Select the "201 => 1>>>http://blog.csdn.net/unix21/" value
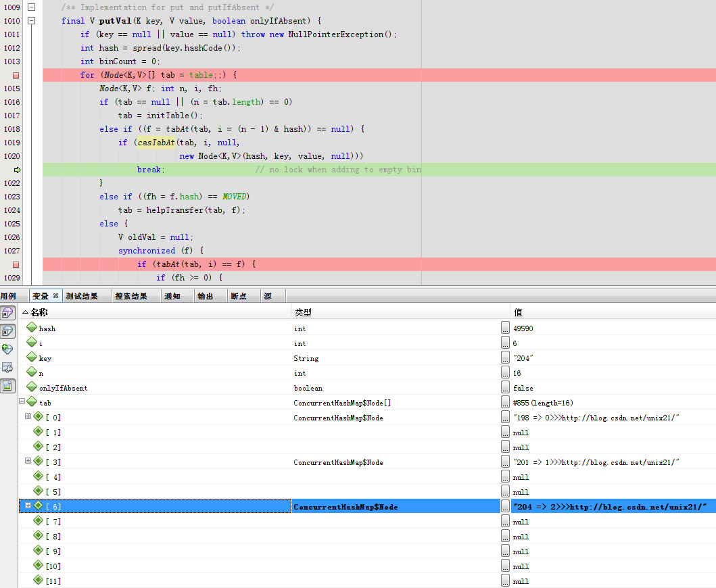 pyautogui.click(x=596, y=462)
